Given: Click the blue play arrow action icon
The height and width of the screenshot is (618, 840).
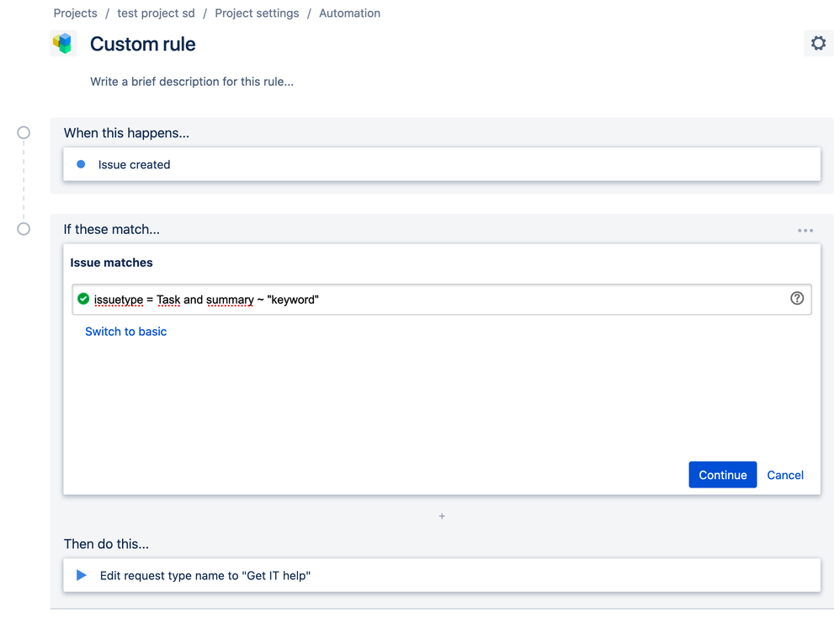Looking at the screenshot, I should (x=82, y=575).
